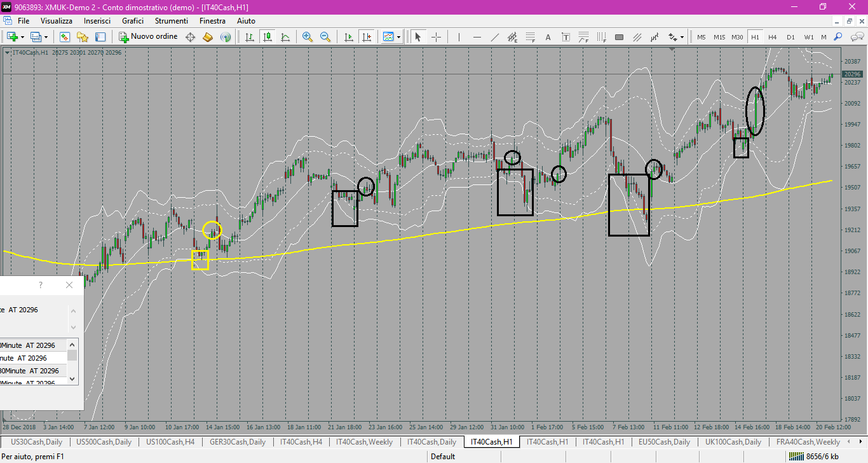Screen dimensions: 868x463
Task: Select the parallel lines channel tool
Action: point(637,37)
